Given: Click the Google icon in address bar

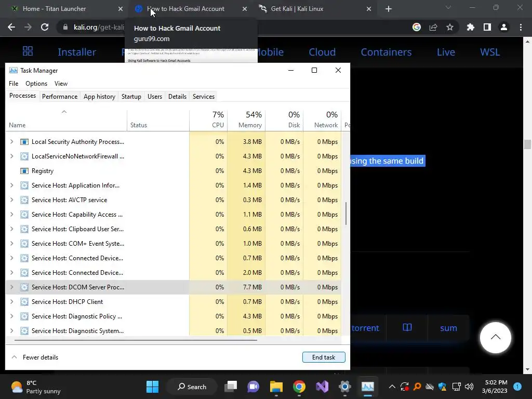Looking at the screenshot, I should (417, 27).
